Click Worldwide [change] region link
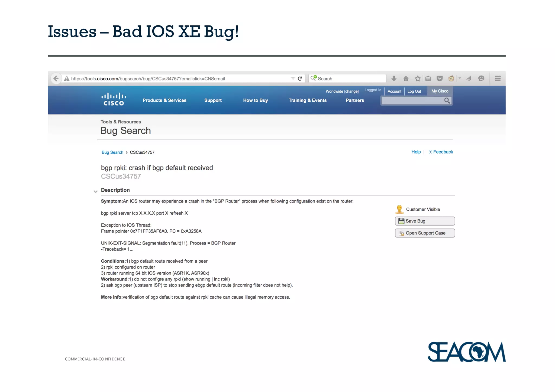The image size is (555, 392). pos(342,92)
